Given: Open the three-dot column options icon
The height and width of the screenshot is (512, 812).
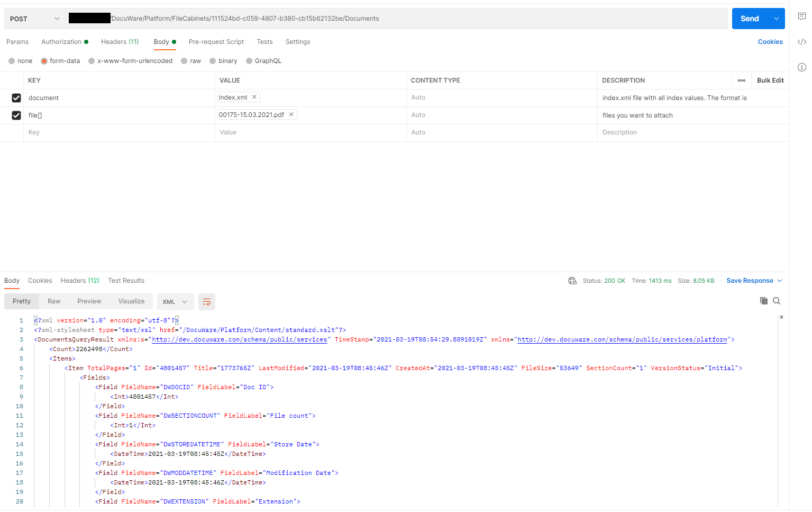Looking at the screenshot, I should click(742, 80).
